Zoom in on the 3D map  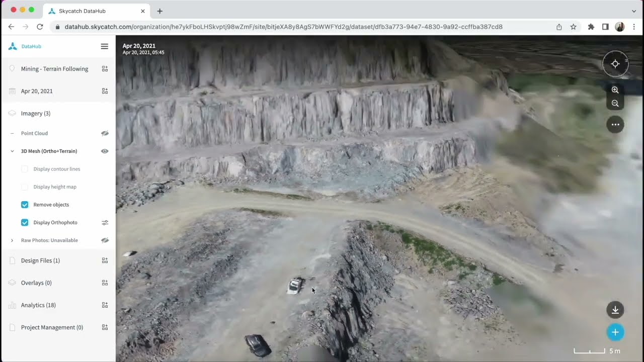615,90
